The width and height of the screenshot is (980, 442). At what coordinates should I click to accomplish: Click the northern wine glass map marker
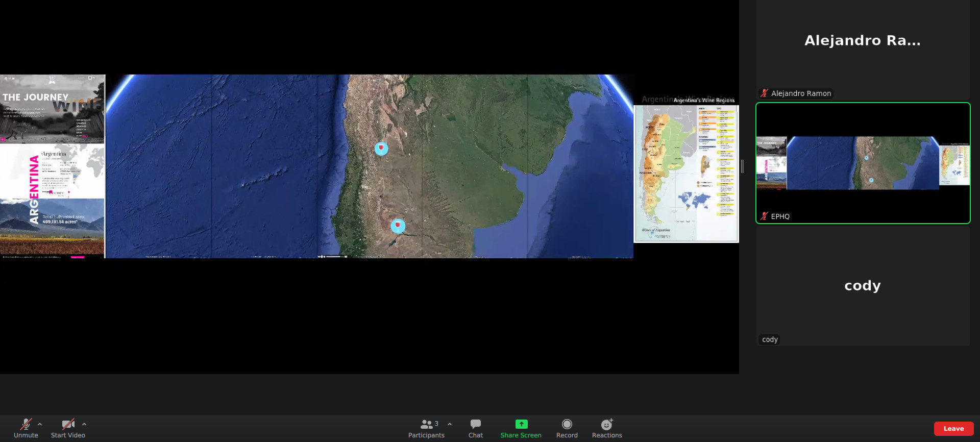tap(381, 149)
